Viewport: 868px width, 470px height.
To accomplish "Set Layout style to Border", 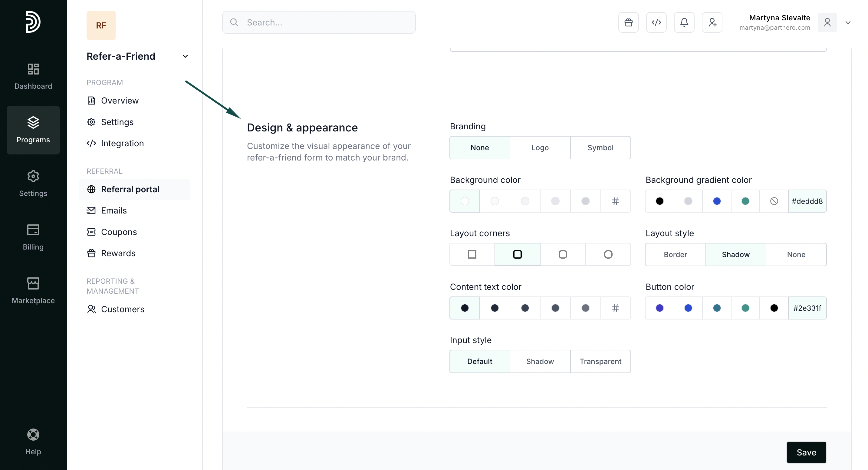I will pos(675,255).
